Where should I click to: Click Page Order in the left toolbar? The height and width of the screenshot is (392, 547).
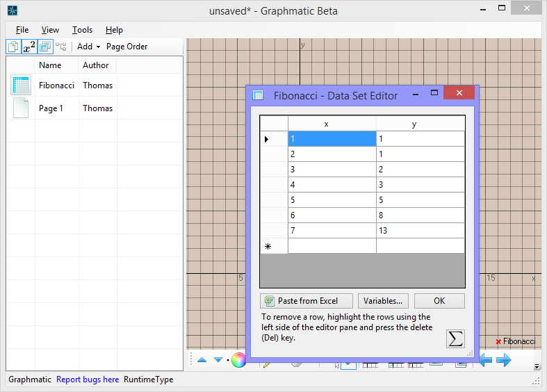click(x=126, y=47)
